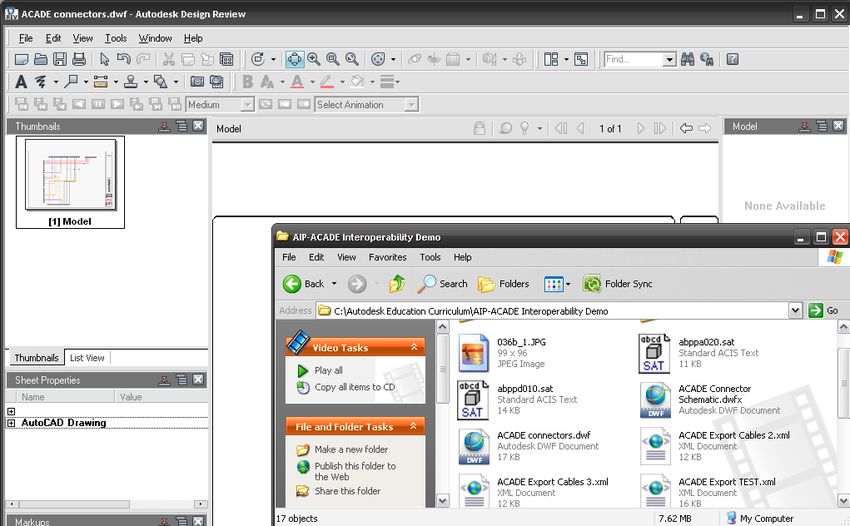Image resolution: width=850 pixels, height=526 pixels.
Task: Click the Snapshot camera tool
Action: [197, 82]
